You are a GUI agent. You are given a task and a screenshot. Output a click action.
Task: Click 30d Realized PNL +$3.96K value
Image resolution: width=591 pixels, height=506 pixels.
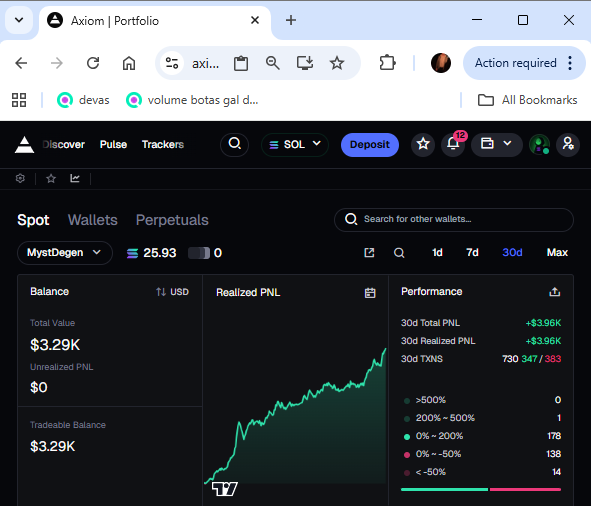pyautogui.click(x=543, y=341)
